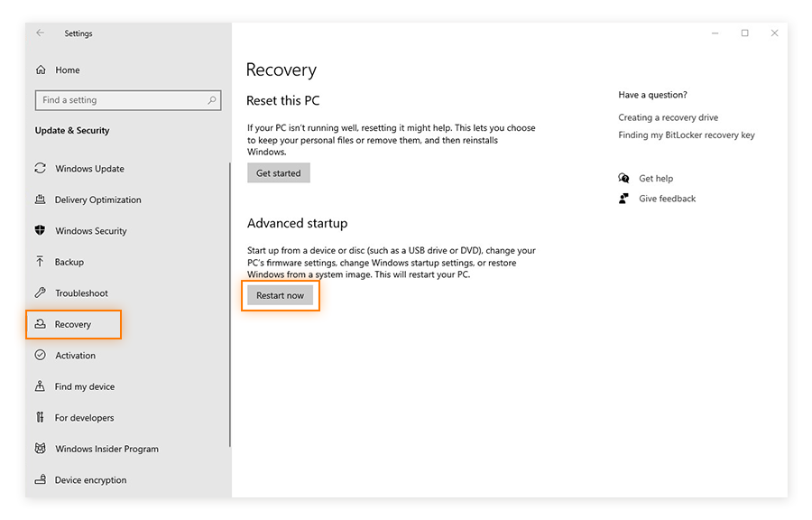Click the Get started button
Image resolution: width=812 pixels, height=520 pixels.
point(278,172)
